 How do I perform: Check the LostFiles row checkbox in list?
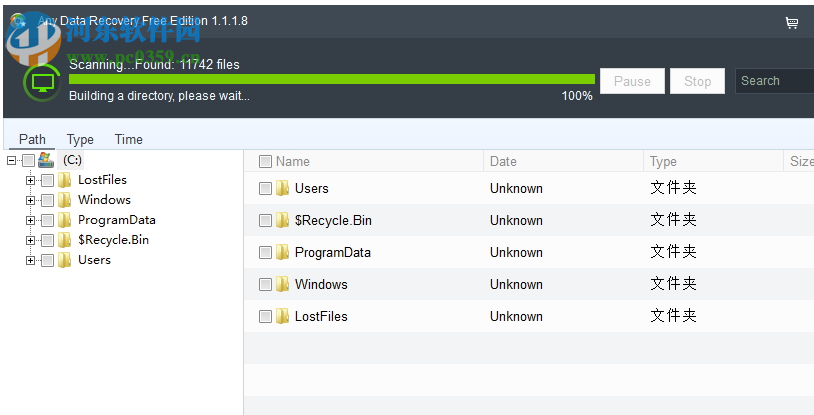(265, 316)
